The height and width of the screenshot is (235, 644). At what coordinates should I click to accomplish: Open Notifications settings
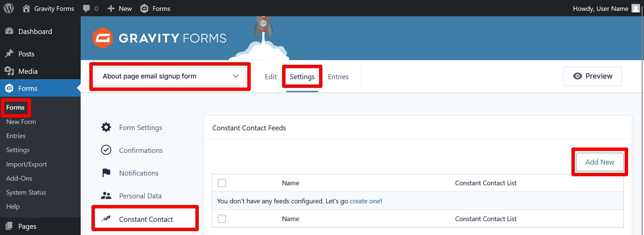(x=139, y=173)
